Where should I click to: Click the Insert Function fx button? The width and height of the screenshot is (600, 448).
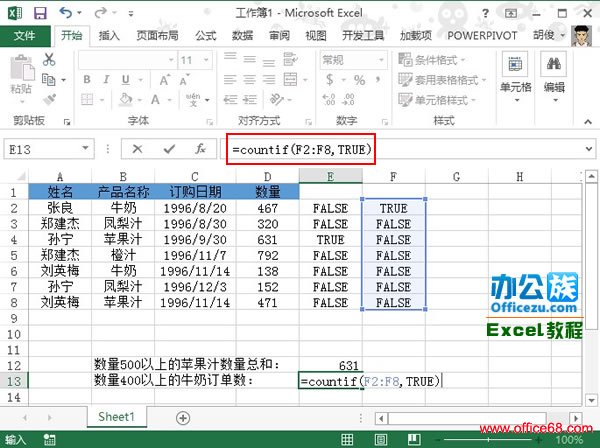[201, 148]
